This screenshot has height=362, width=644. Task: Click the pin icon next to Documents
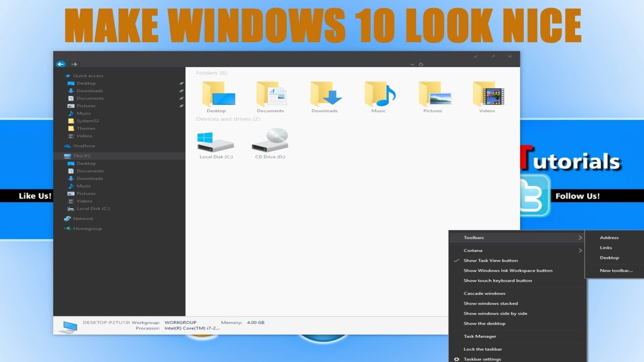pyautogui.click(x=181, y=99)
